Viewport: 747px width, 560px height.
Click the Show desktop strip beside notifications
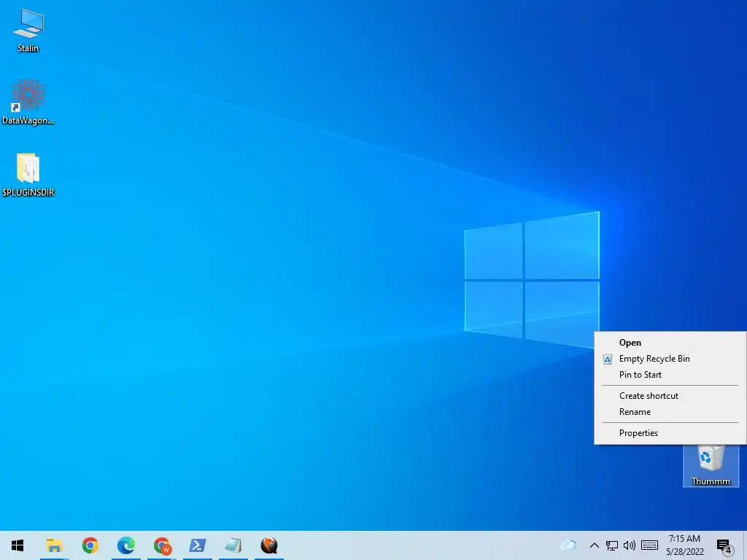coord(745,545)
